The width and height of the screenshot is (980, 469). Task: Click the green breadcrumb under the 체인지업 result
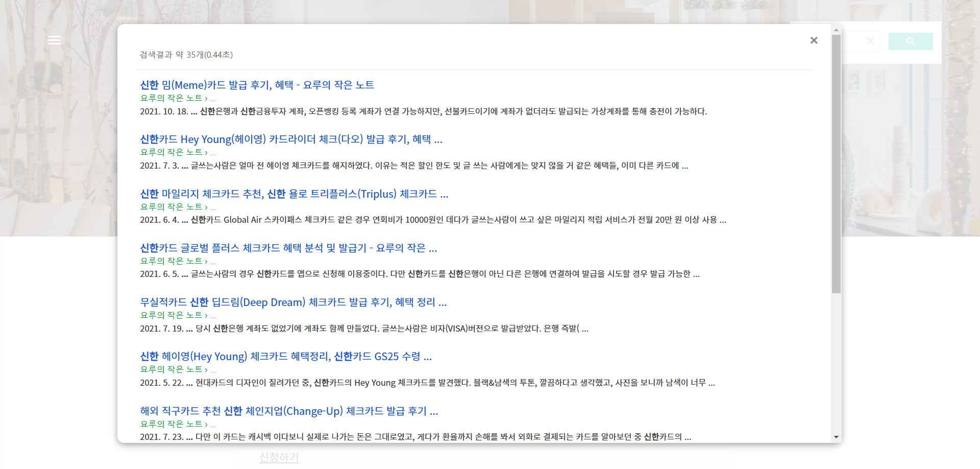(x=178, y=424)
